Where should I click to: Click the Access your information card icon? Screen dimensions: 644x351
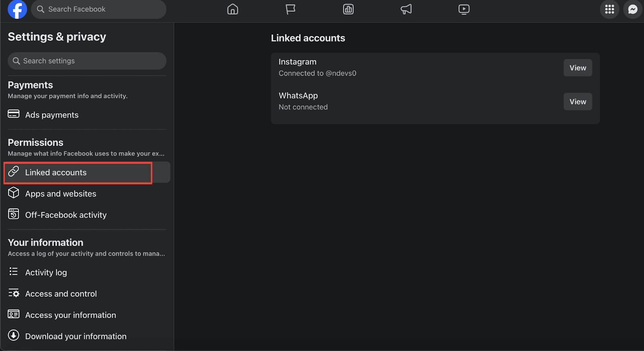(14, 314)
